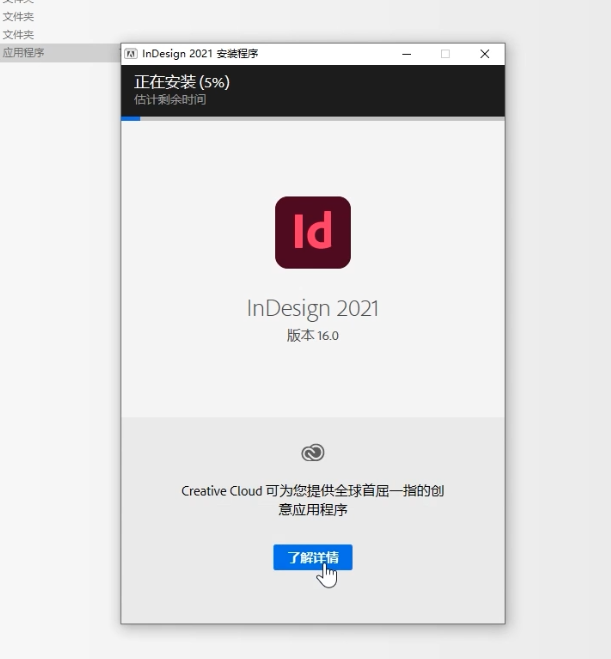Viewport: 611px width, 659px height.
Task: Click the disabled maximize button of installer
Action: (x=445, y=54)
